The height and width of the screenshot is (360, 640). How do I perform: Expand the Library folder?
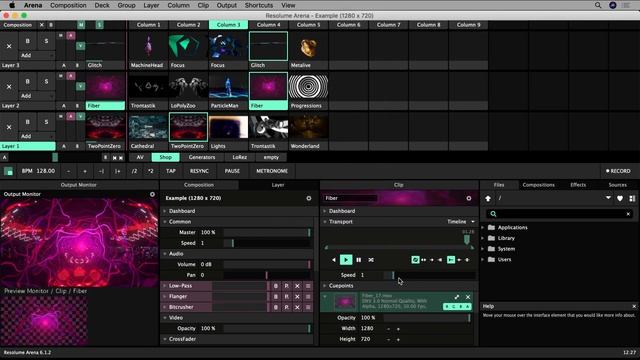tap(483, 238)
